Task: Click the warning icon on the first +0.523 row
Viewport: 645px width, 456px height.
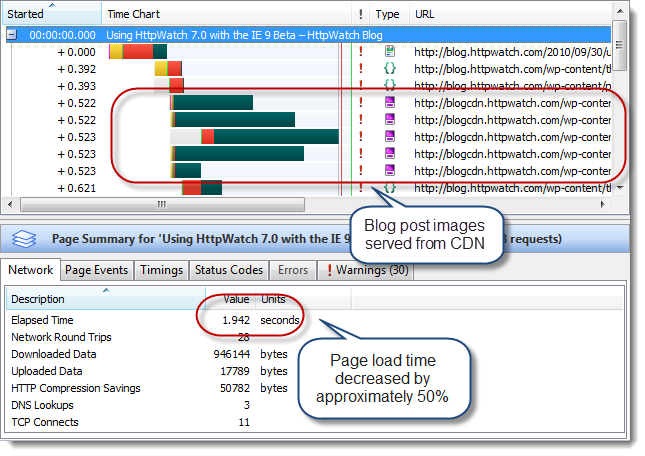Action: tap(361, 137)
